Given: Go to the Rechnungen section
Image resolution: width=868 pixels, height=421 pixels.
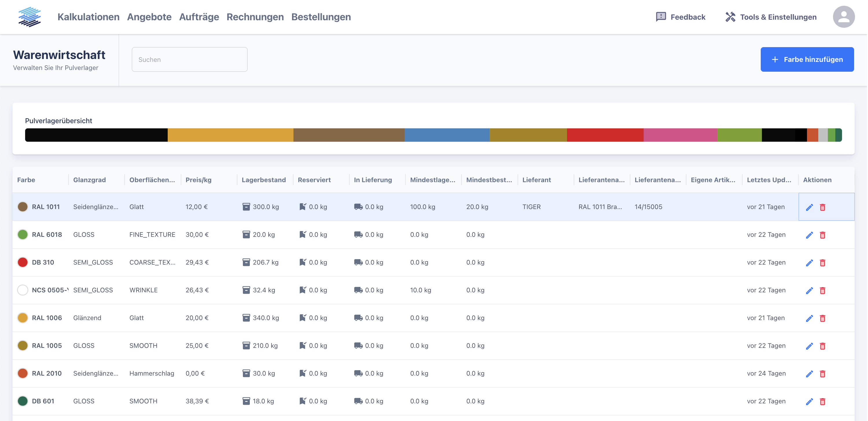Looking at the screenshot, I should point(255,17).
